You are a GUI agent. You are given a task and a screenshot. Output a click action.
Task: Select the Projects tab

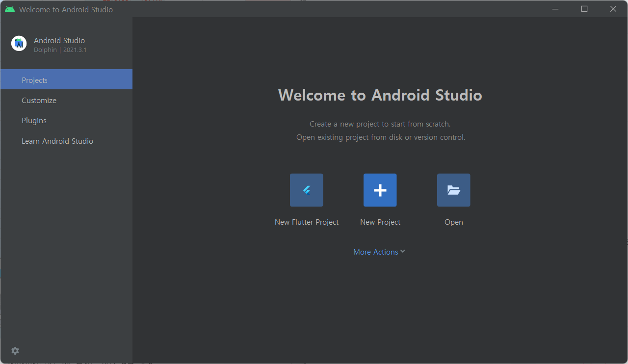(66, 79)
